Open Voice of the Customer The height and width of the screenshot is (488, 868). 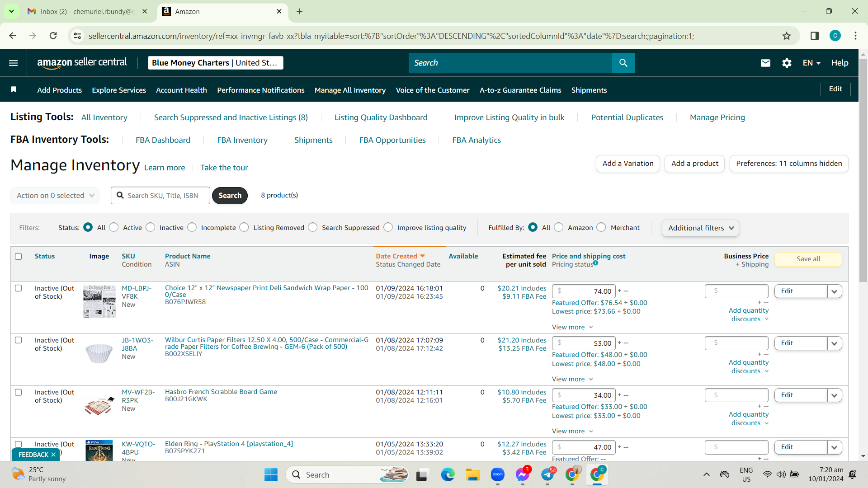pos(433,90)
